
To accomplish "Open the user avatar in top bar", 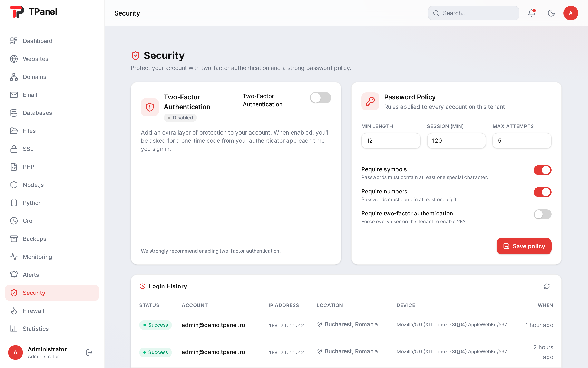I will coord(570,13).
